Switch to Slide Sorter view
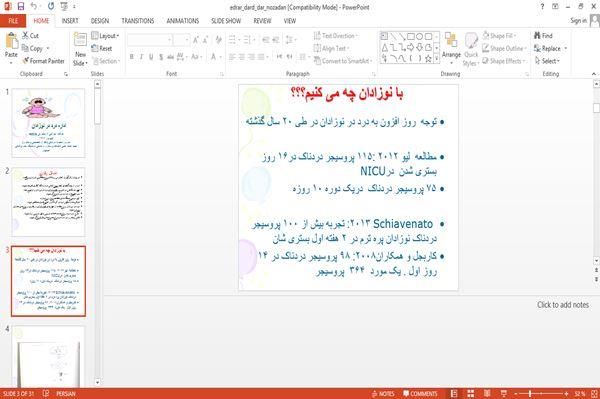 tap(470, 394)
